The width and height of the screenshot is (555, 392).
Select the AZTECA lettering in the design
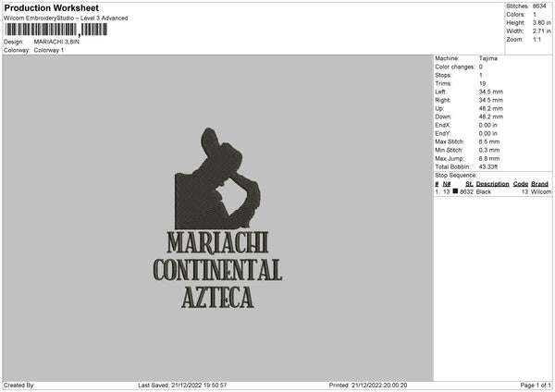[x=217, y=297]
